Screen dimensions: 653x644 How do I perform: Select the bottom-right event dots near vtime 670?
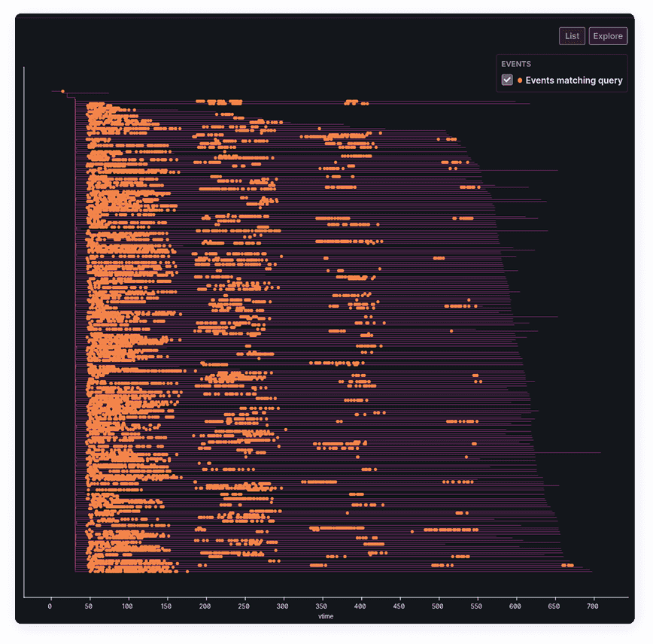568,565
